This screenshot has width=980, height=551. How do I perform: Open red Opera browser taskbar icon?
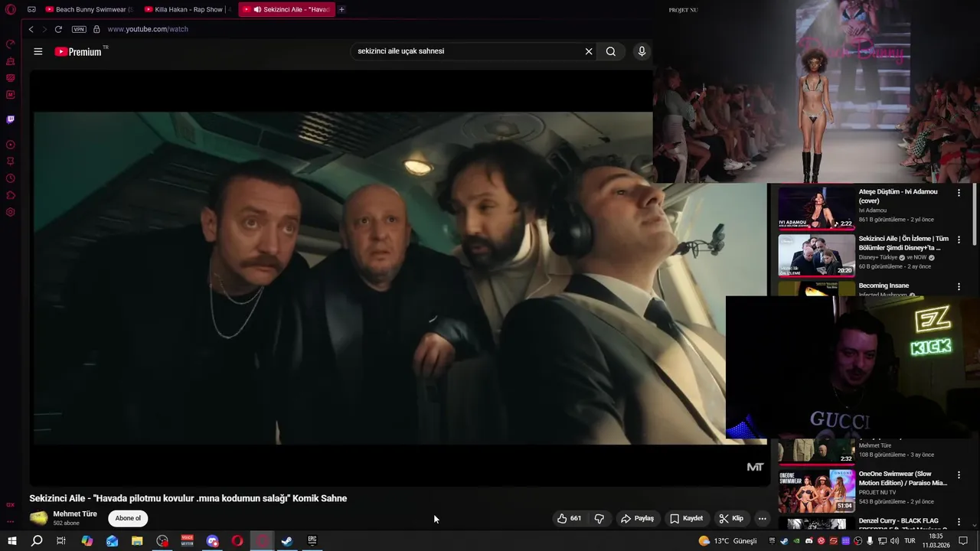(237, 541)
